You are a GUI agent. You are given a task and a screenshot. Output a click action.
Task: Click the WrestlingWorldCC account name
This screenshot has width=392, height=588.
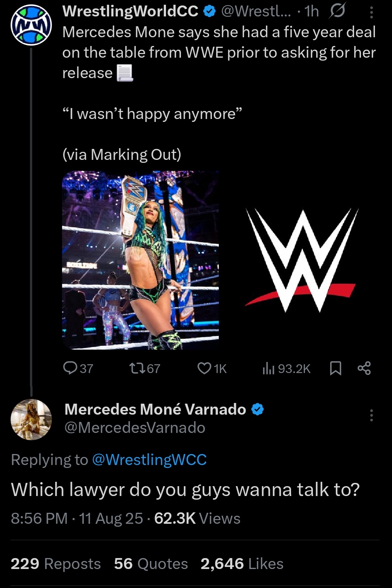(x=130, y=11)
